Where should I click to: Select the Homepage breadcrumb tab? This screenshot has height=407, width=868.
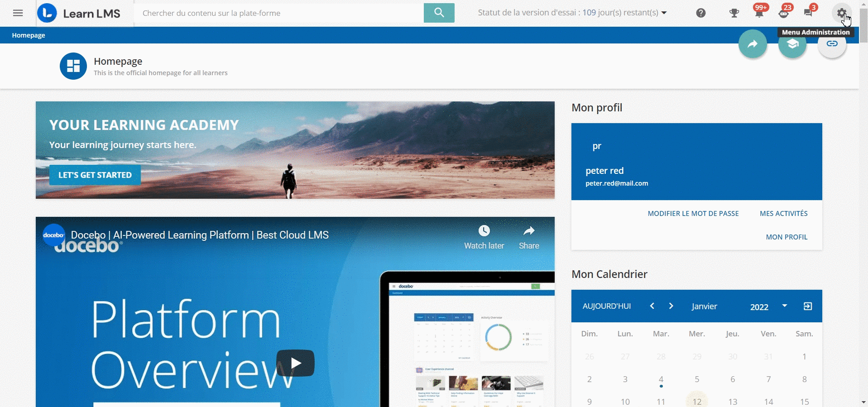coord(29,35)
